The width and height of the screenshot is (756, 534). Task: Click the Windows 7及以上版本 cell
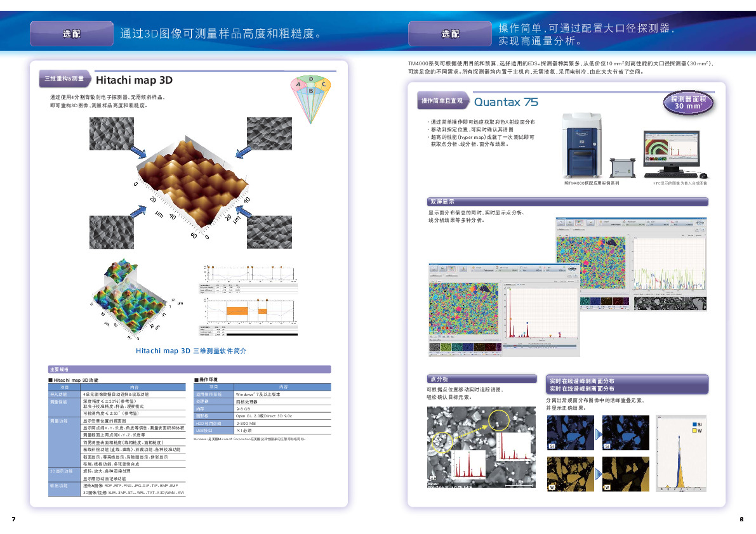click(x=282, y=394)
